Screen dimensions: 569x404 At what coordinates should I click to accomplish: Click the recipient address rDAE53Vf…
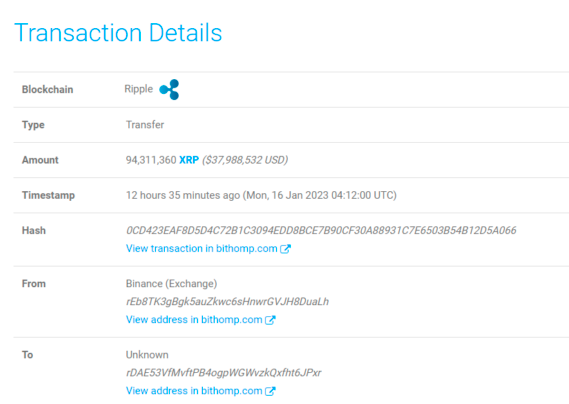(224, 373)
